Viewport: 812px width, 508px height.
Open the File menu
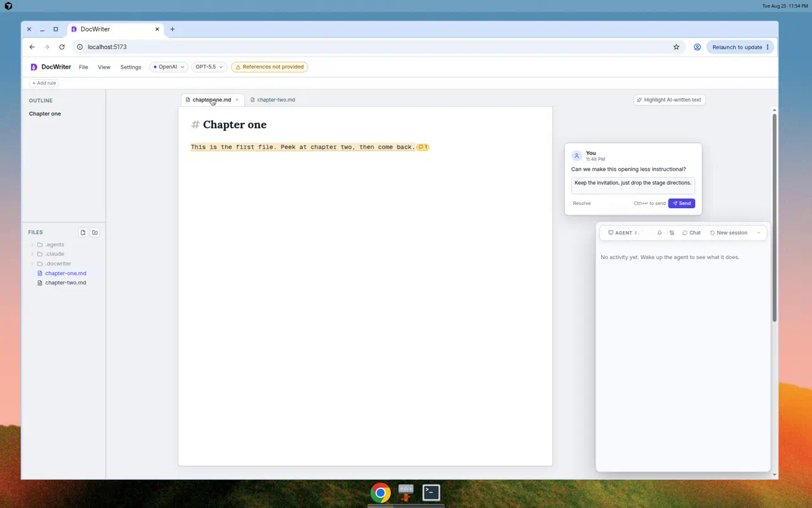(x=83, y=67)
